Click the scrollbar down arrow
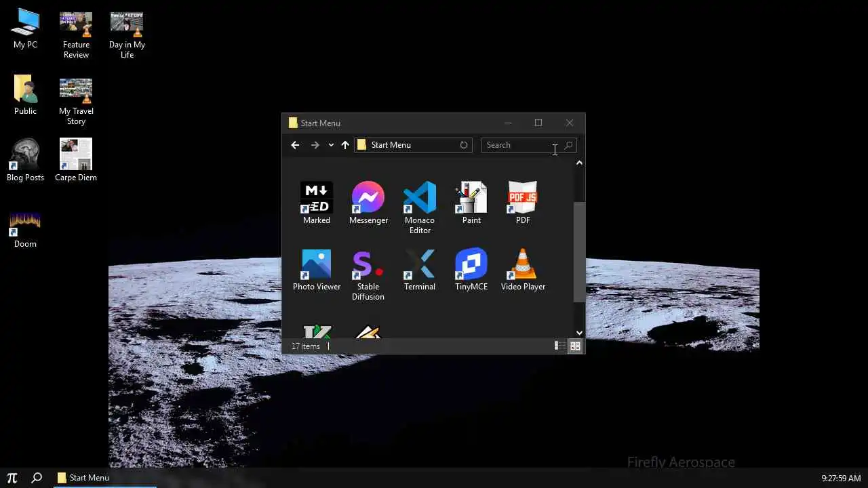Screen dimensions: 868x488 click(579, 333)
